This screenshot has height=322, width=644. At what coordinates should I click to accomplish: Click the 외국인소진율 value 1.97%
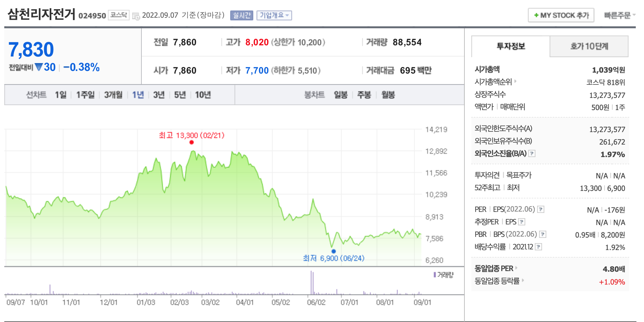tap(612, 154)
